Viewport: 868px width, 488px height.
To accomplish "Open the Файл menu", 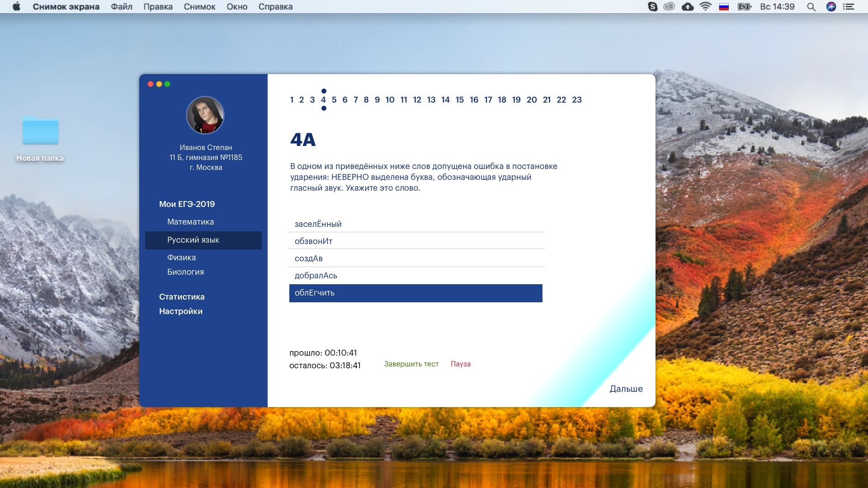I will point(122,7).
